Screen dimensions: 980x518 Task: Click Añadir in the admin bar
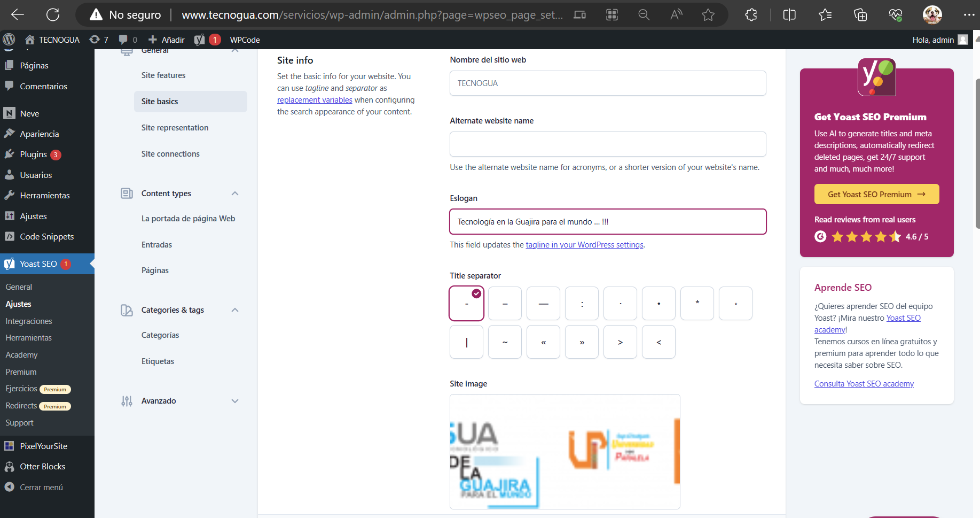(x=166, y=40)
